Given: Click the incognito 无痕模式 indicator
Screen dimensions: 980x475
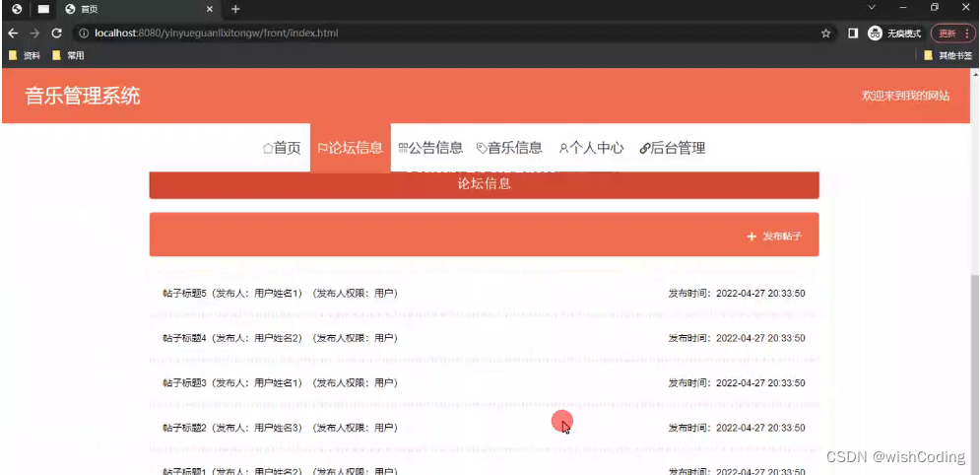Looking at the screenshot, I should tap(894, 34).
